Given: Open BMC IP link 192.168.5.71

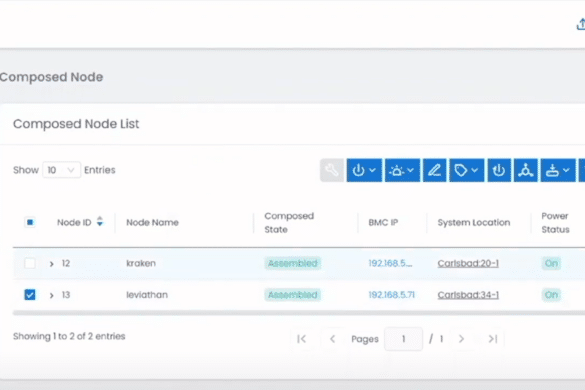Looking at the screenshot, I should pos(392,295).
